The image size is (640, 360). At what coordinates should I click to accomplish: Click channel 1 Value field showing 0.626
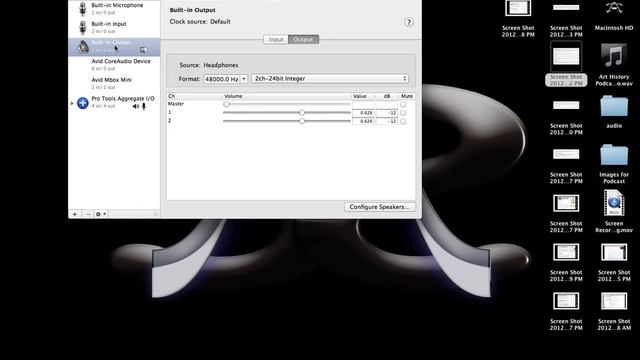(x=363, y=113)
